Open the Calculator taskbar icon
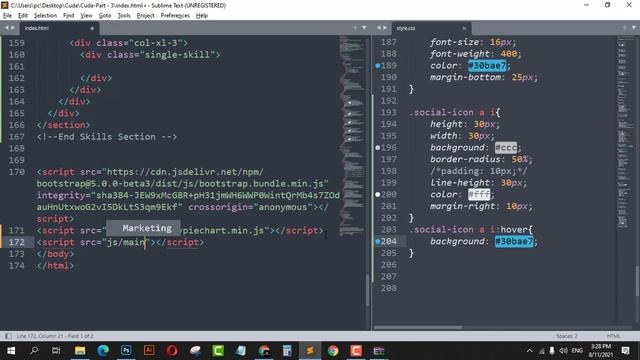 click(287, 351)
